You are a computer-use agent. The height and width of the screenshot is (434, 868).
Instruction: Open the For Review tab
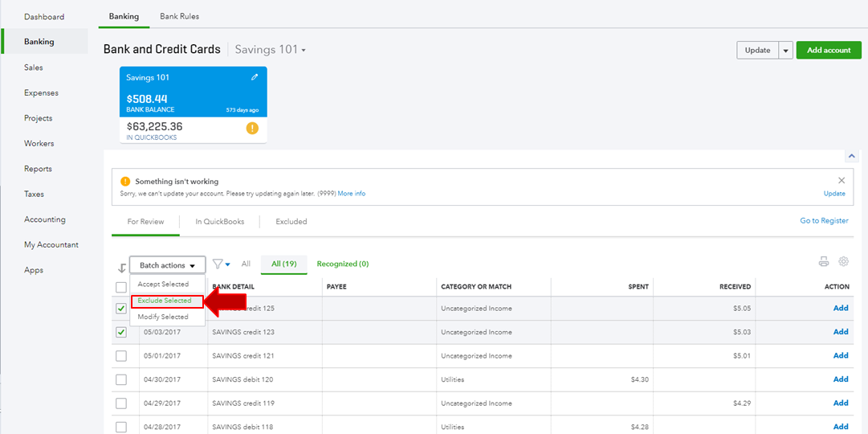[x=145, y=222]
